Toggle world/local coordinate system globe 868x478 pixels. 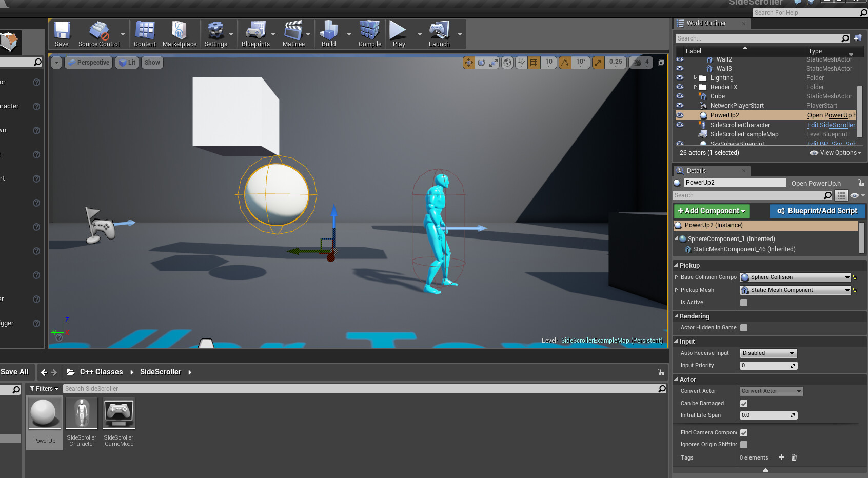(507, 63)
